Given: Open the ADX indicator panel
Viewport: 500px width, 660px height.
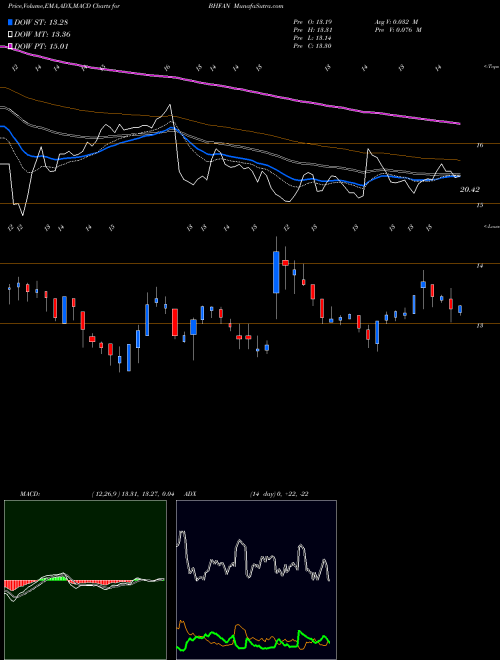Looking at the screenshot, I should pos(256,580).
